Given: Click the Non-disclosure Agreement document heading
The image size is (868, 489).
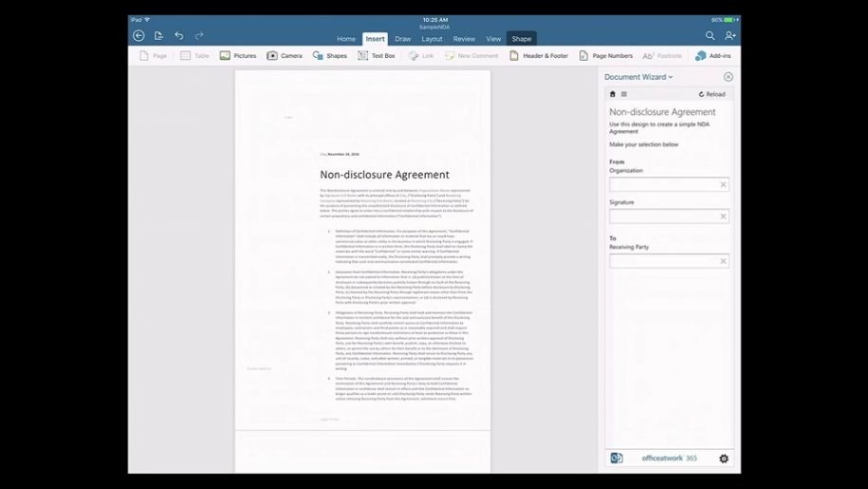Looking at the screenshot, I should pyautogui.click(x=385, y=175).
